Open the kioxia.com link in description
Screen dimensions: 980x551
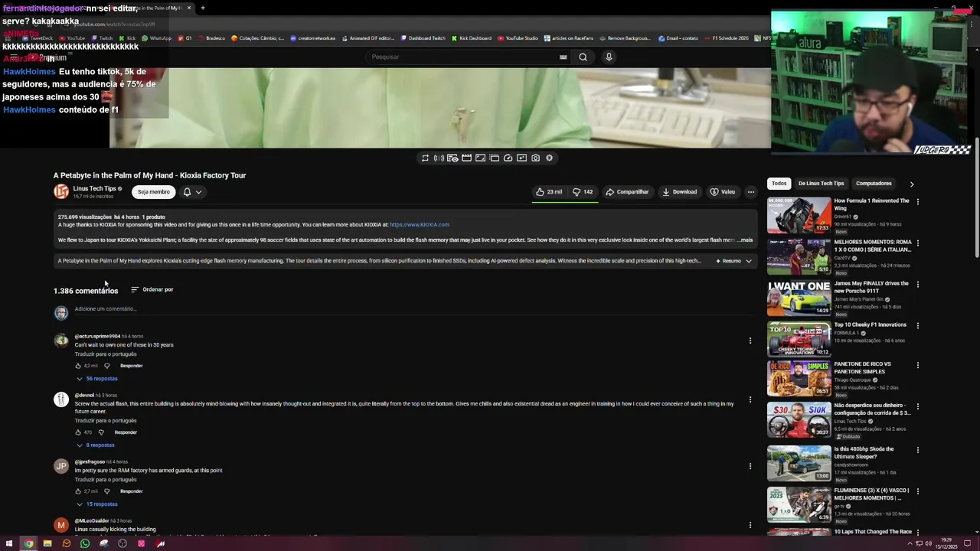(x=420, y=225)
